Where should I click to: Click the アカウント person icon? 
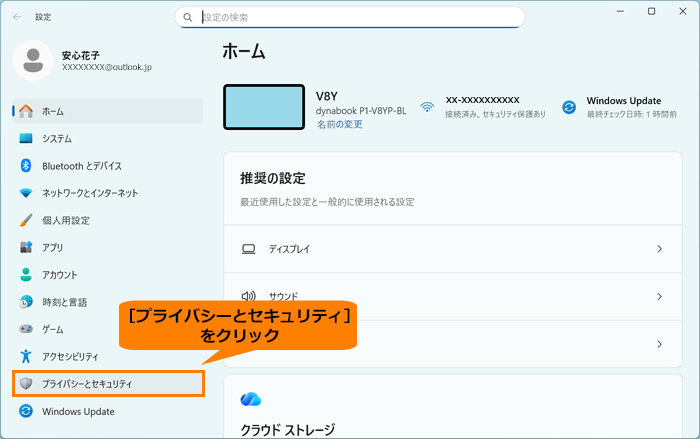[x=26, y=275]
